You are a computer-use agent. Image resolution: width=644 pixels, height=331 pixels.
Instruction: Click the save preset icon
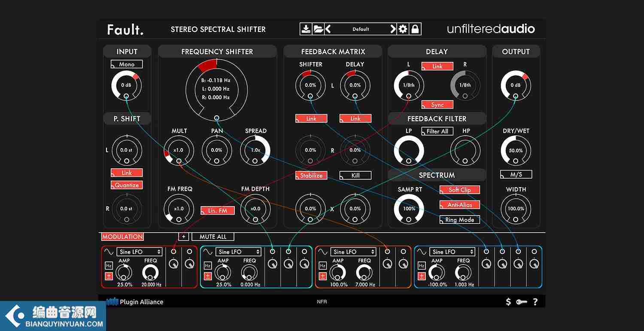pyautogui.click(x=306, y=29)
